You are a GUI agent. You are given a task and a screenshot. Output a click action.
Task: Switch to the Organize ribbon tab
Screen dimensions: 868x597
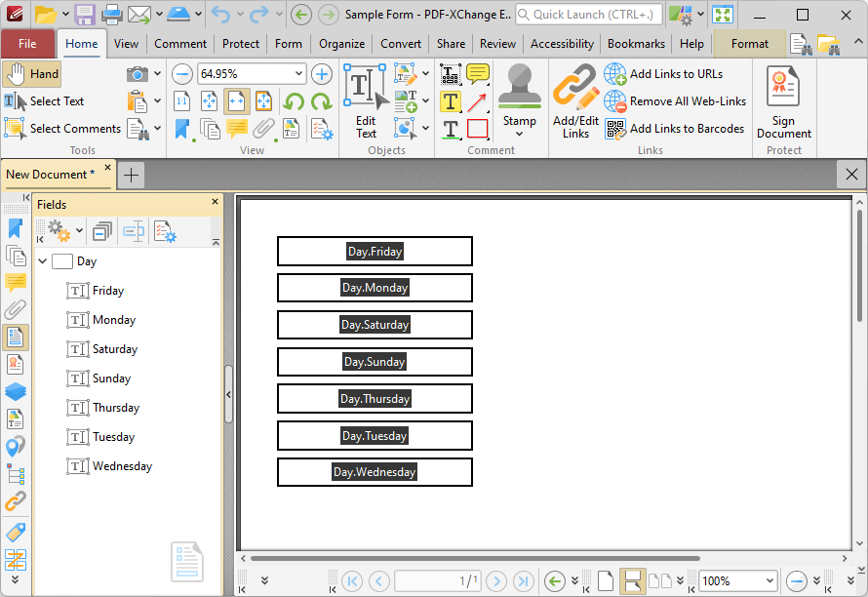tap(341, 44)
